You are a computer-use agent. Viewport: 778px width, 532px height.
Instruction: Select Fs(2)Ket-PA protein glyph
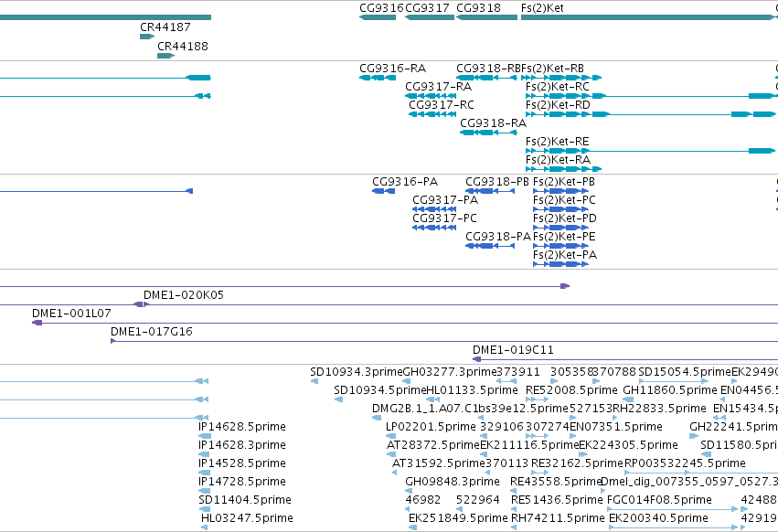560,264
